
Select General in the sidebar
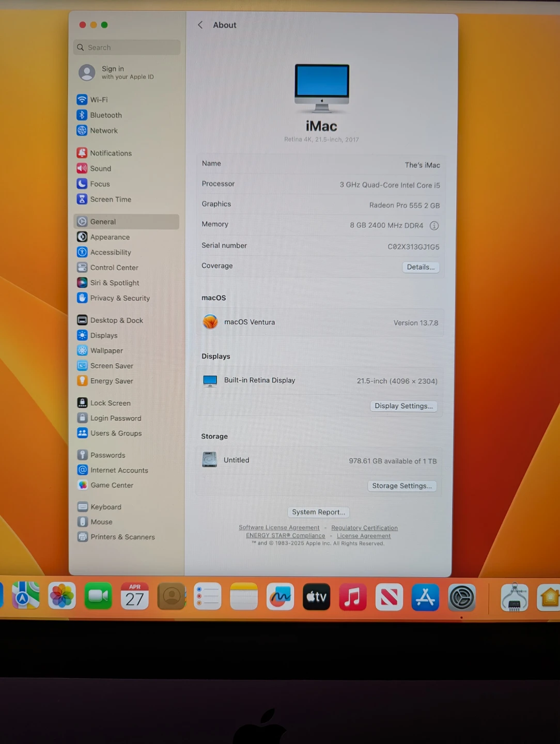coord(127,222)
